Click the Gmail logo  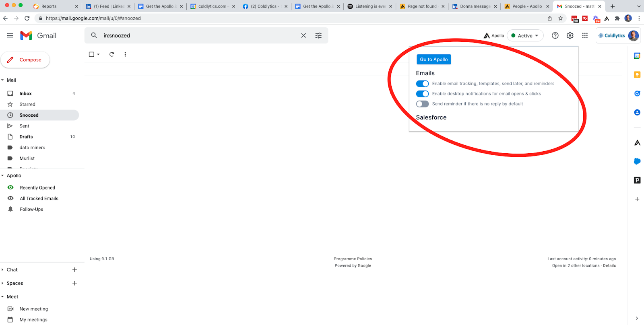(38, 35)
